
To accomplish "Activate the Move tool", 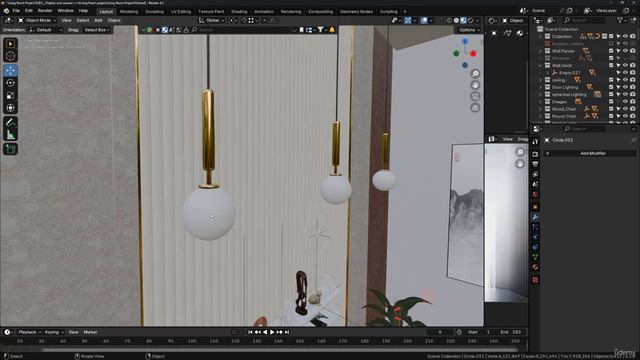I will [10, 70].
